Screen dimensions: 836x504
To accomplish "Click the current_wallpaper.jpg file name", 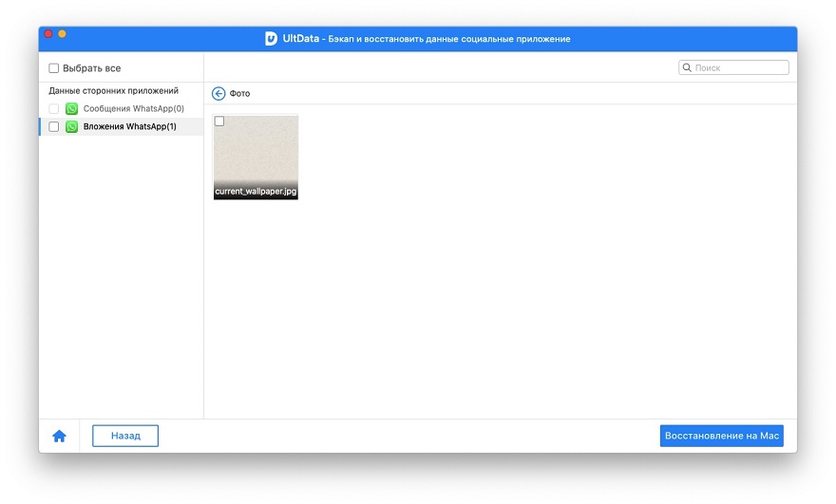I will click(x=256, y=192).
